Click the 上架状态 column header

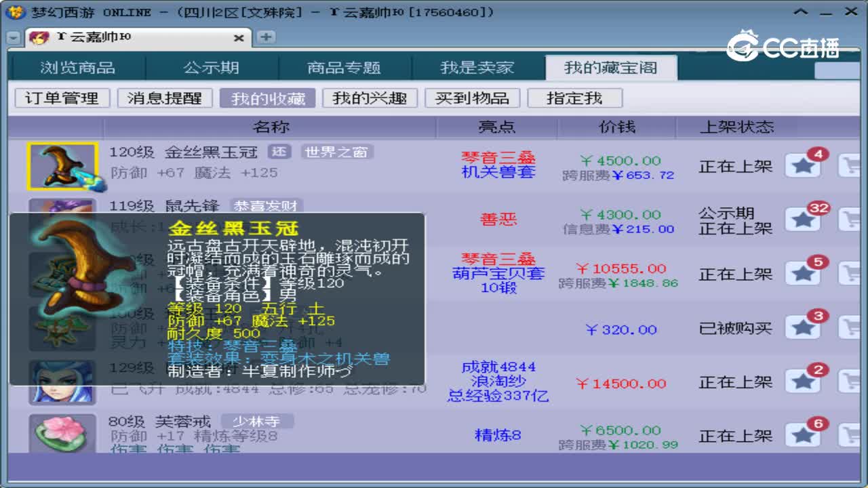(736, 127)
